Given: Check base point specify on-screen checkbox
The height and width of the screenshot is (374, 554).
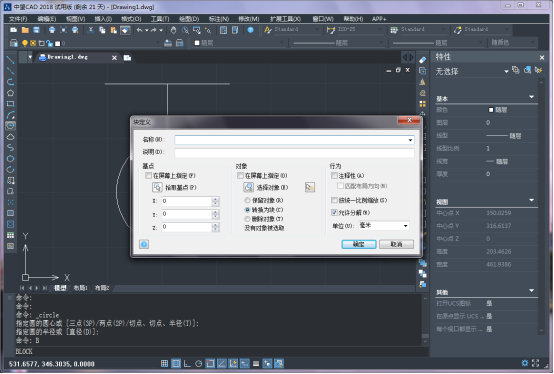Looking at the screenshot, I should [x=148, y=176].
